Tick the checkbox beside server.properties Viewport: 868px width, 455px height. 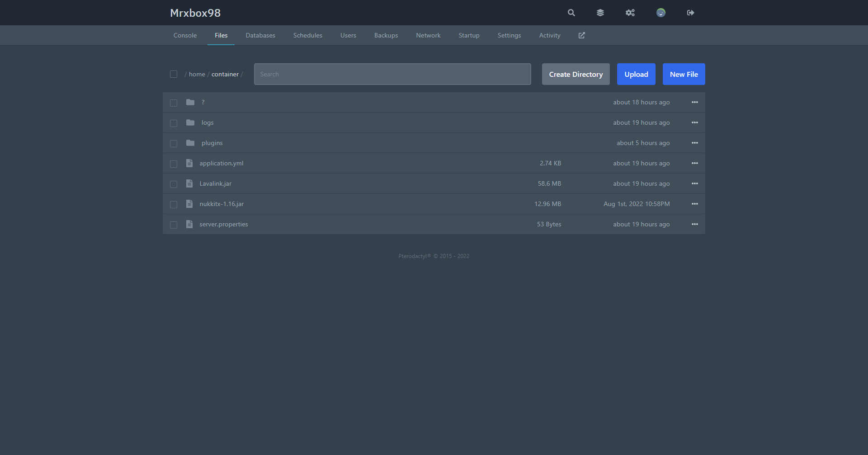point(174,225)
